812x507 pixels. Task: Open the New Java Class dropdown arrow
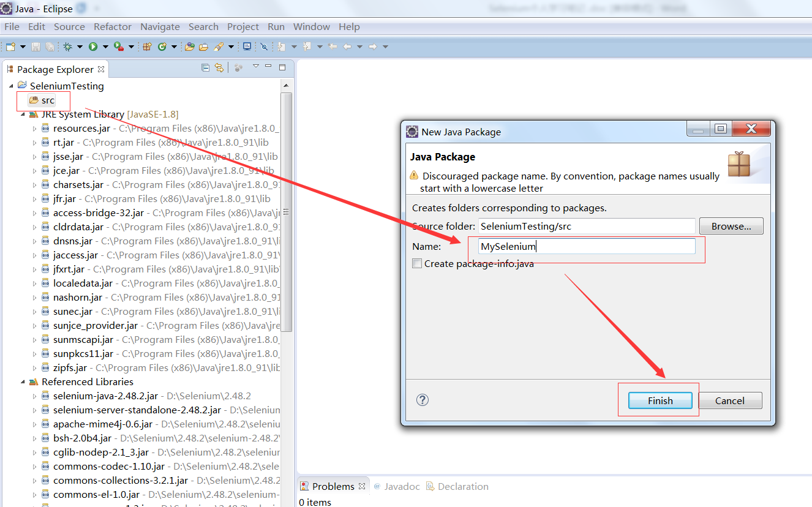click(x=175, y=47)
